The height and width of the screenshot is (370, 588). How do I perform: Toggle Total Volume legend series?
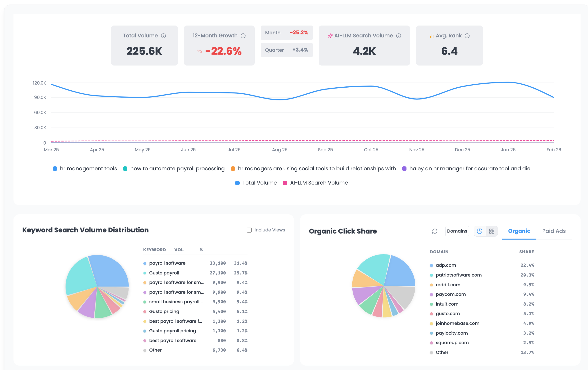[256, 183]
